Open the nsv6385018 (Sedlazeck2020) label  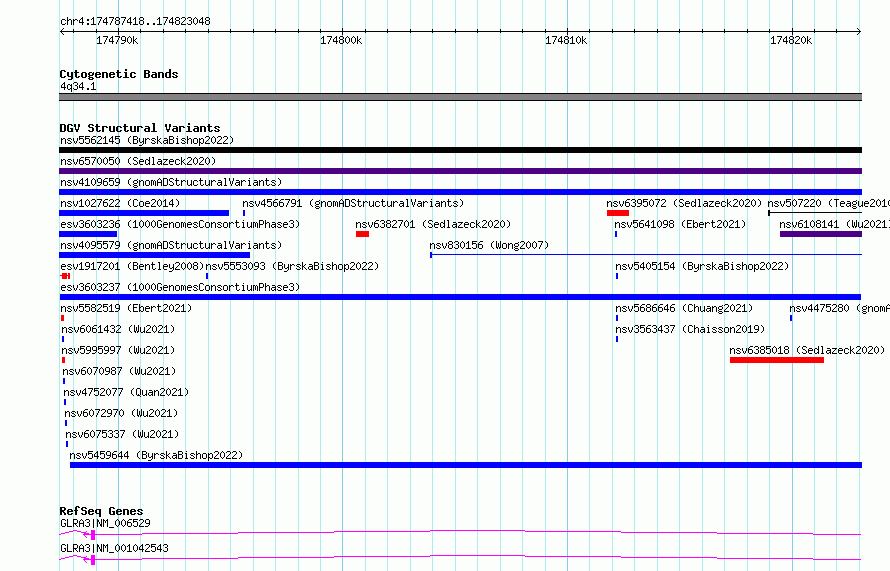(807, 350)
